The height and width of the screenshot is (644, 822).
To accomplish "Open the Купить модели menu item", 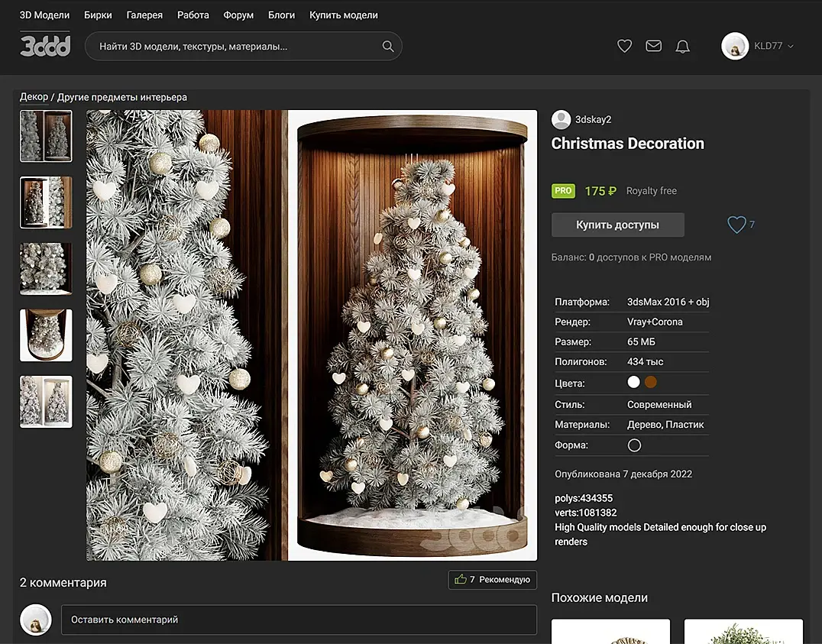I will click(x=343, y=15).
